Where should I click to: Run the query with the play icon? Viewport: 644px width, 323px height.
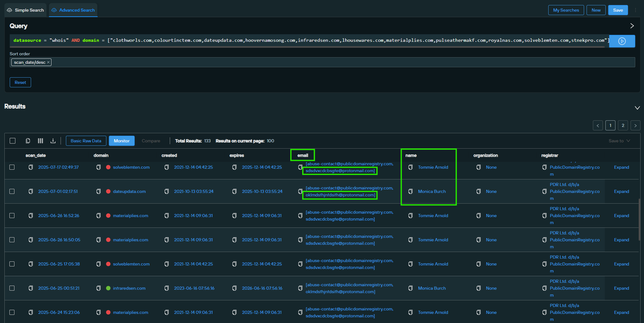click(622, 41)
